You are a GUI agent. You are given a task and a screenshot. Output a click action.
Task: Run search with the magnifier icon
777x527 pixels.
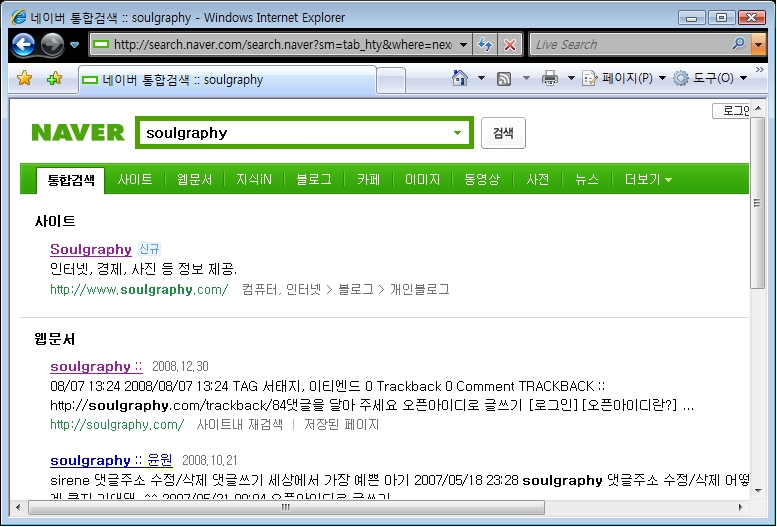click(x=739, y=44)
